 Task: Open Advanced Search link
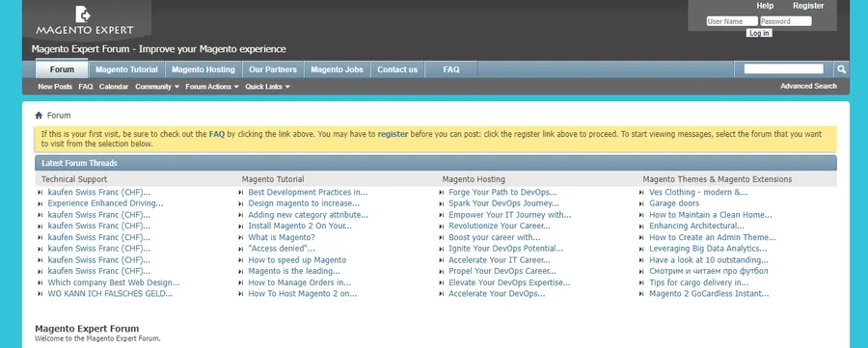click(x=809, y=87)
